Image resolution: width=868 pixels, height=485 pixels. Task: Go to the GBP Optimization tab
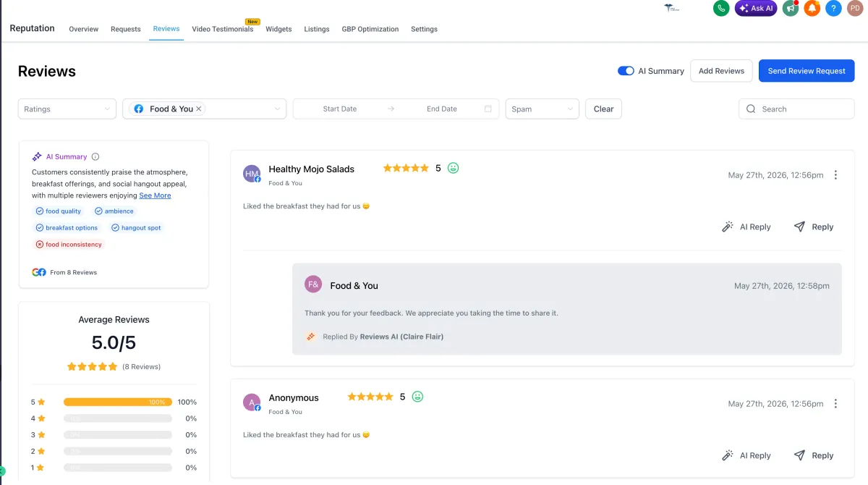click(370, 29)
